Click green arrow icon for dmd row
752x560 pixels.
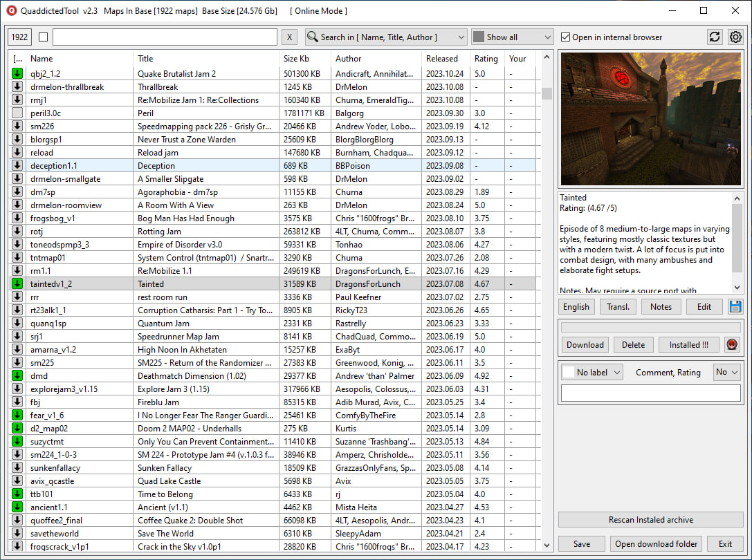[x=17, y=376]
